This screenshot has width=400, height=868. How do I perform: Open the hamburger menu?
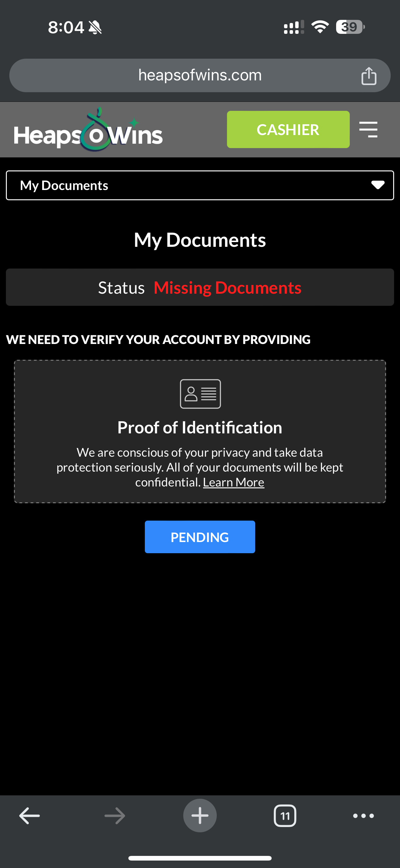pyautogui.click(x=368, y=129)
